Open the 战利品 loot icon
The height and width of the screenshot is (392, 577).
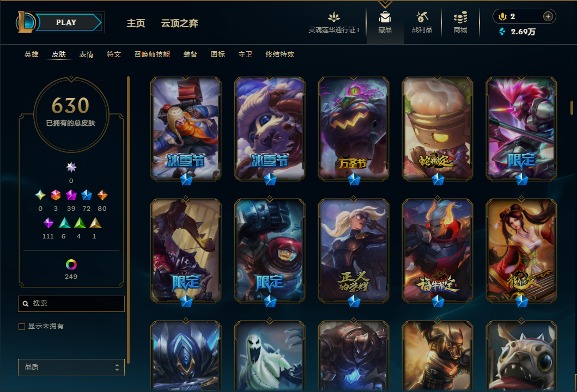422,17
